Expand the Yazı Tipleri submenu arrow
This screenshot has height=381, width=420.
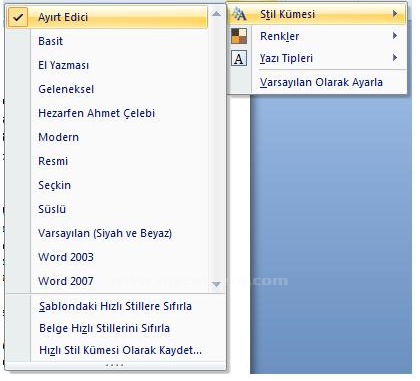coord(395,58)
